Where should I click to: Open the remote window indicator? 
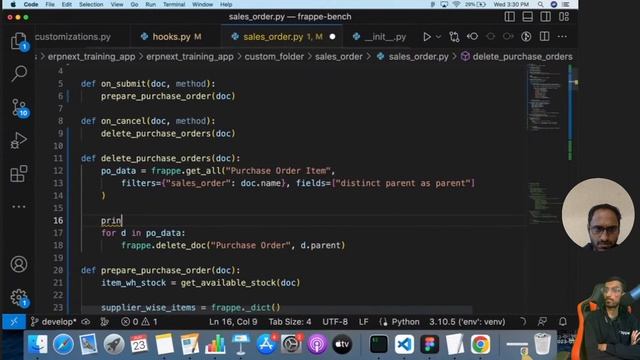13,322
